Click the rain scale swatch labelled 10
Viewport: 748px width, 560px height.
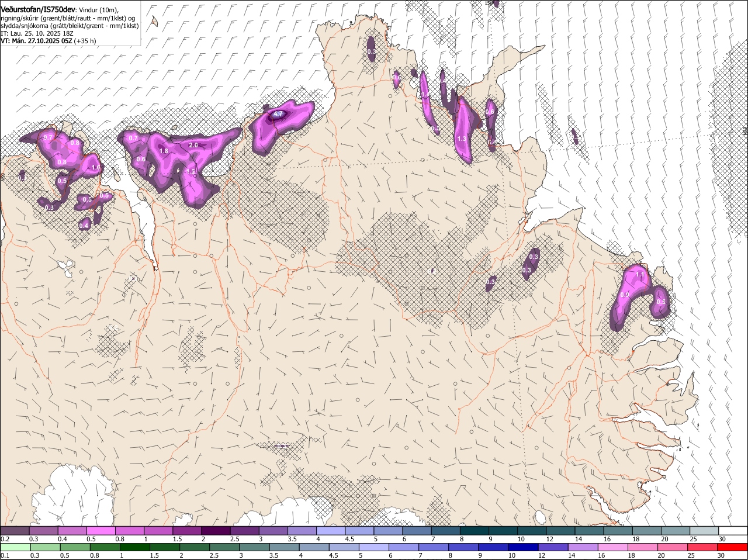(524, 547)
